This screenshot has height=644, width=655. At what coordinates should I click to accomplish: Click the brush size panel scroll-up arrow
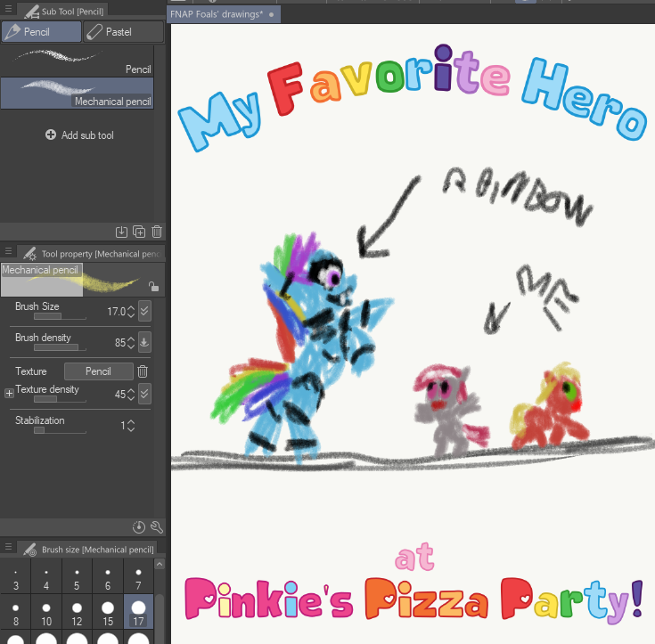click(x=160, y=564)
